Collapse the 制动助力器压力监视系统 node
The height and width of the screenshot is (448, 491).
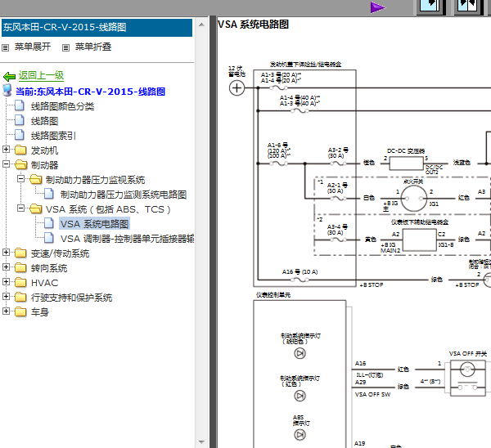tap(20, 179)
